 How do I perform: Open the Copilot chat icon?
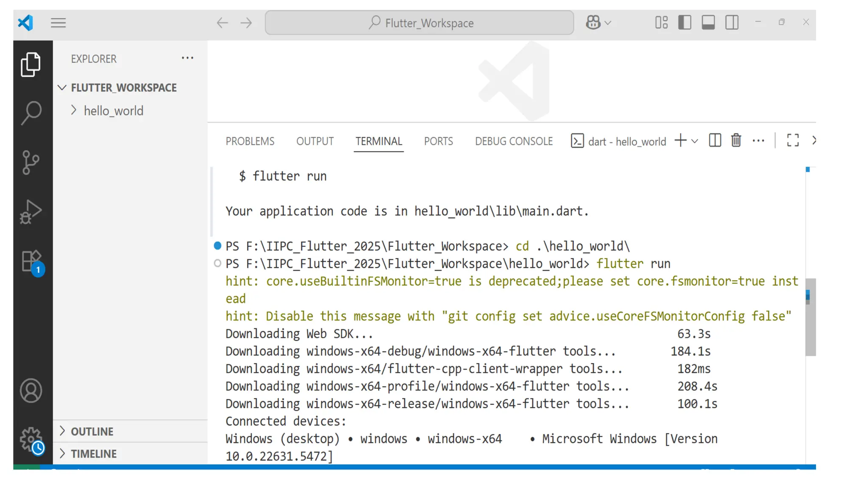593,22
